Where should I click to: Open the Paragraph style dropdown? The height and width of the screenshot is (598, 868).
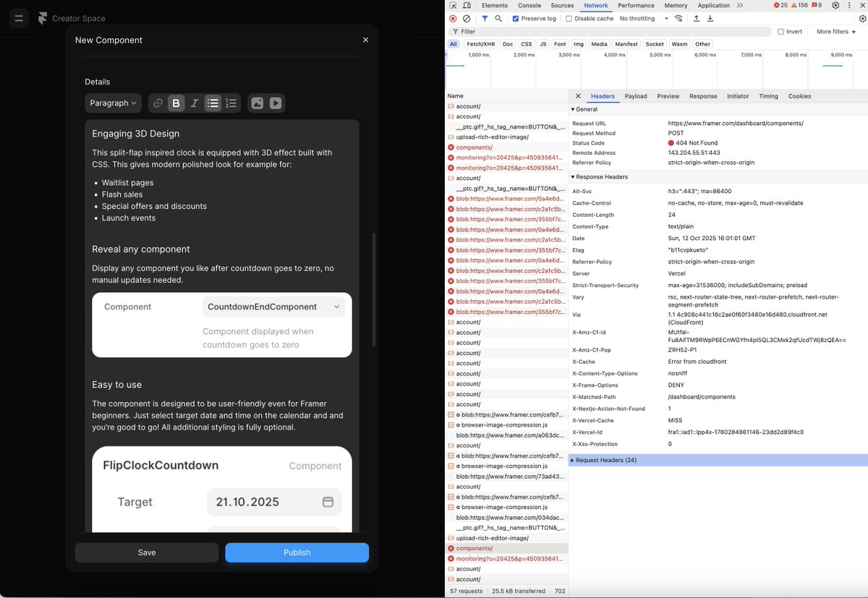tap(113, 103)
